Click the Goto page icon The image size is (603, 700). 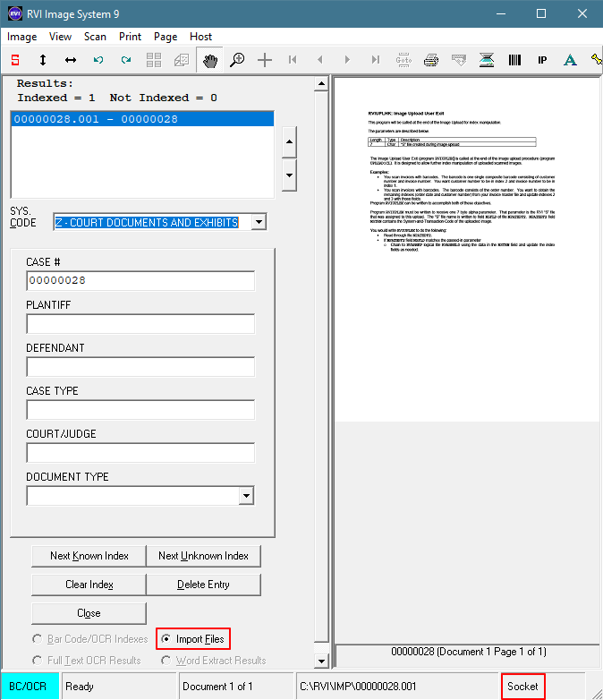[x=403, y=60]
